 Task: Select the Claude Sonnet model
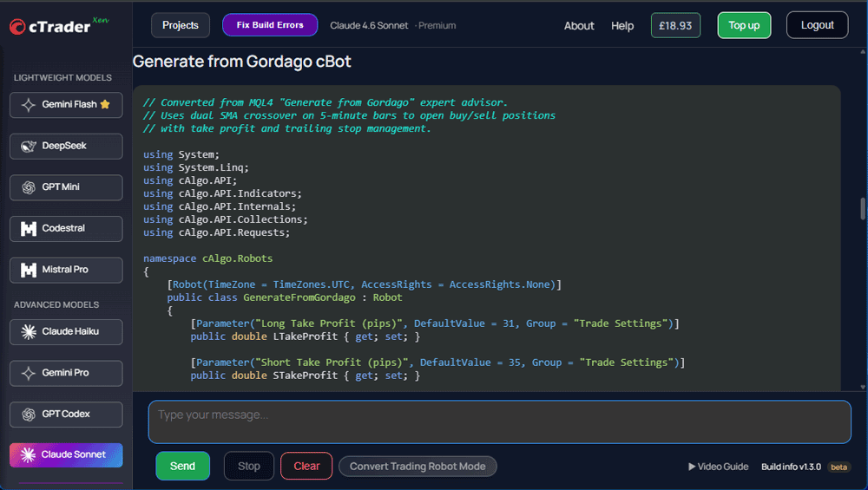click(x=66, y=454)
